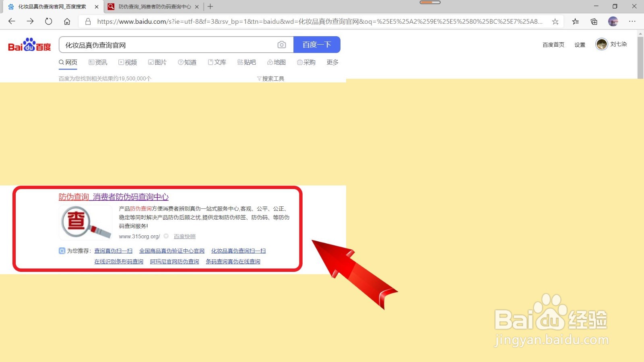This screenshot has height=362, width=644.
Task: Open suggested 阿玛尼官网防伪查询
Action: point(175,261)
